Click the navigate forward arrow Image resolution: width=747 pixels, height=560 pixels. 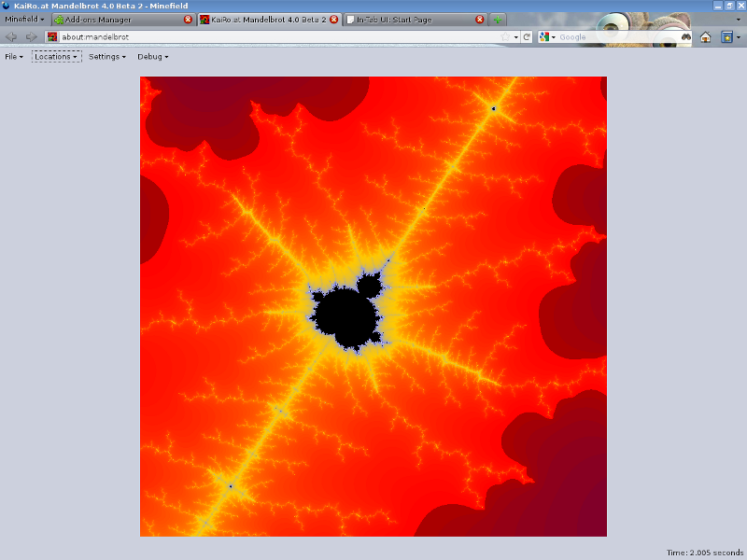point(30,37)
